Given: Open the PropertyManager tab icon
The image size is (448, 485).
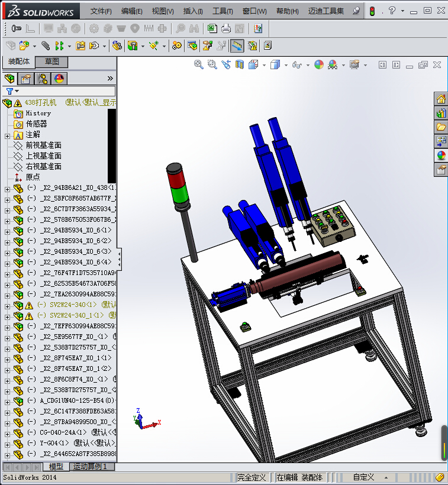Looking at the screenshot, I should click(26, 79).
